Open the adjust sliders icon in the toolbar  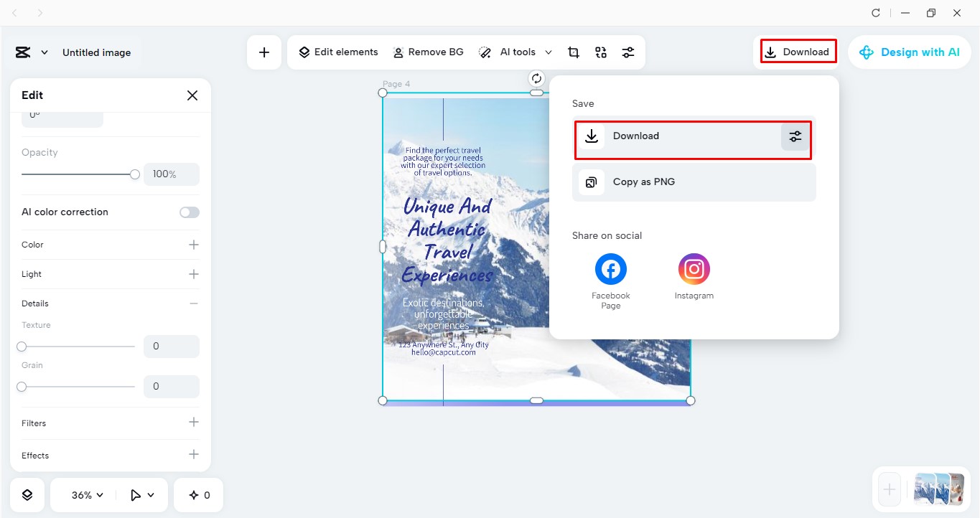coord(628,52)
